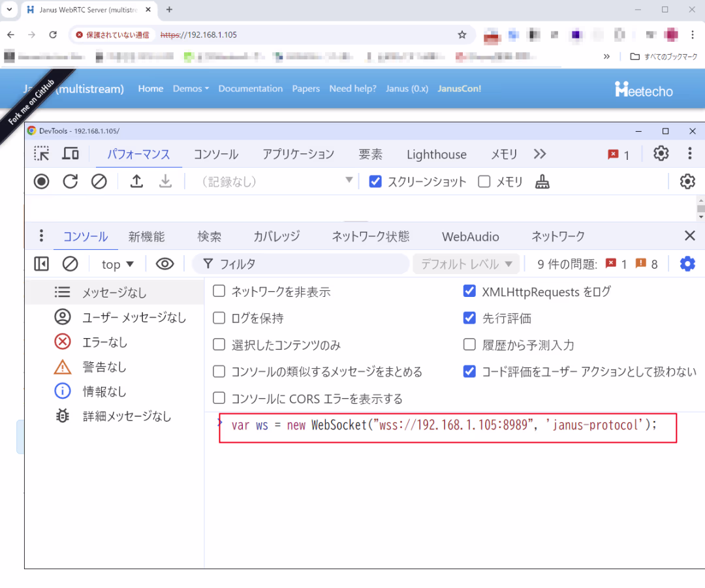Enable 履歴から予測入力 checkbox
The image size is (705, 588).
coord(469,345)
